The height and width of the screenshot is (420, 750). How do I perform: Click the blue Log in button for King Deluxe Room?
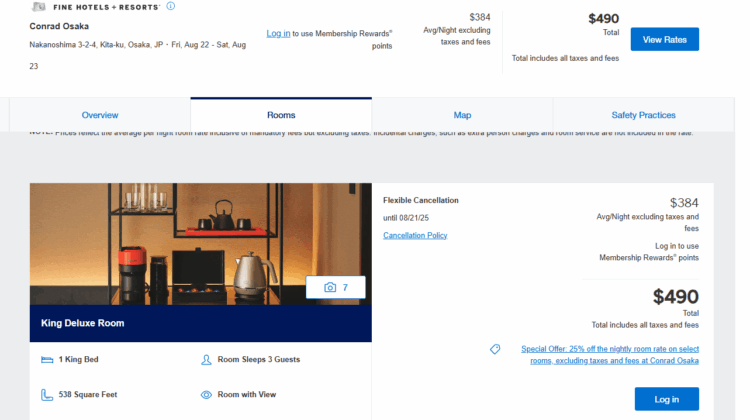[x=667, y=399]
